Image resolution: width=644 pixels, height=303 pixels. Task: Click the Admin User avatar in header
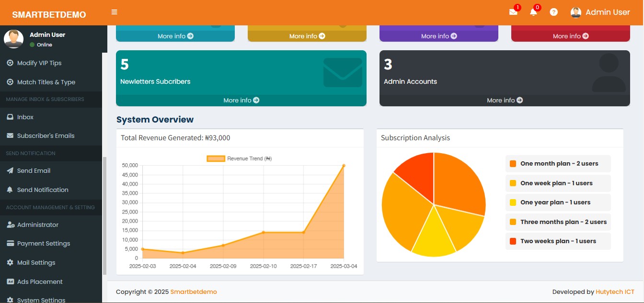point(576,12)
